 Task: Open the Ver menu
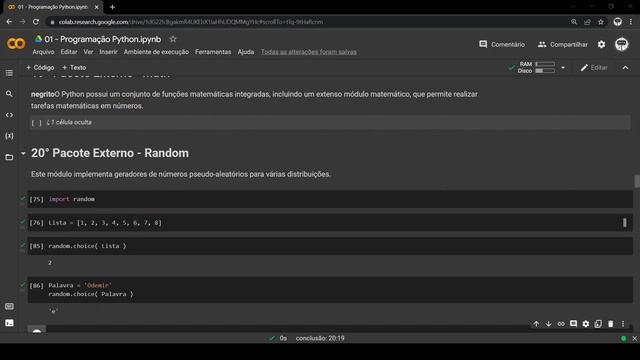pos(88,52)
